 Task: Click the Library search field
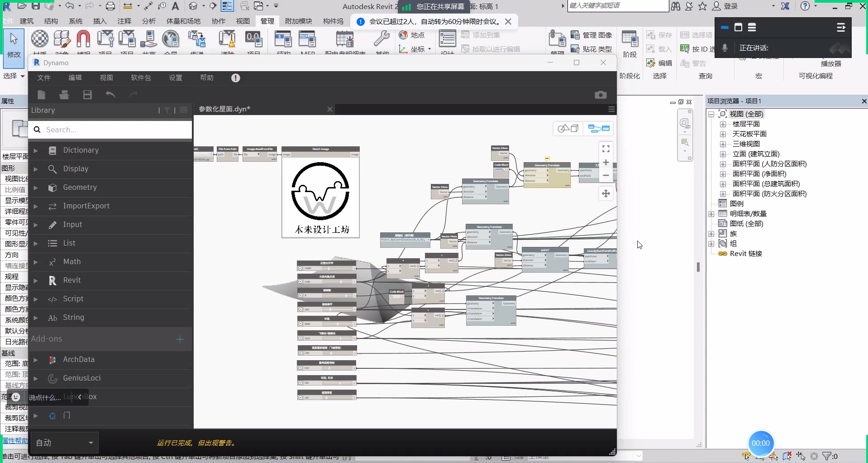[x=115, y=130]
